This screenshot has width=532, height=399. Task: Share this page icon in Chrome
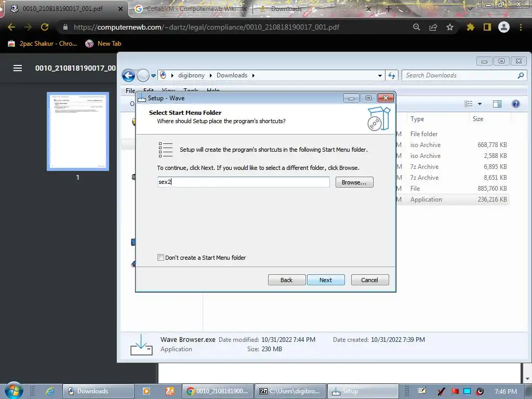coord(433,27)
